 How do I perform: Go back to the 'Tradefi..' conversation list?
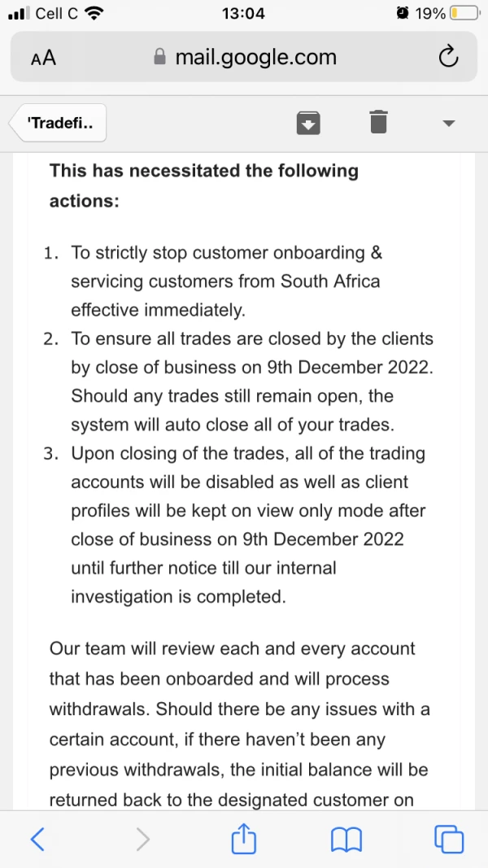click(x=59, y=124)
